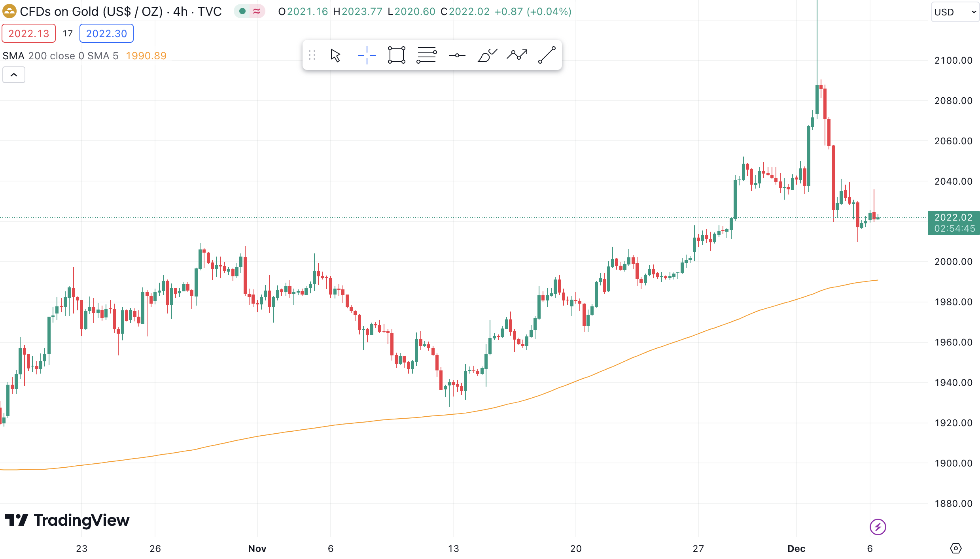The image size is (980, 559).
Task: Click the CFDs on Gold symbol title
Action: pyautogui.click(x=121, y=11)
